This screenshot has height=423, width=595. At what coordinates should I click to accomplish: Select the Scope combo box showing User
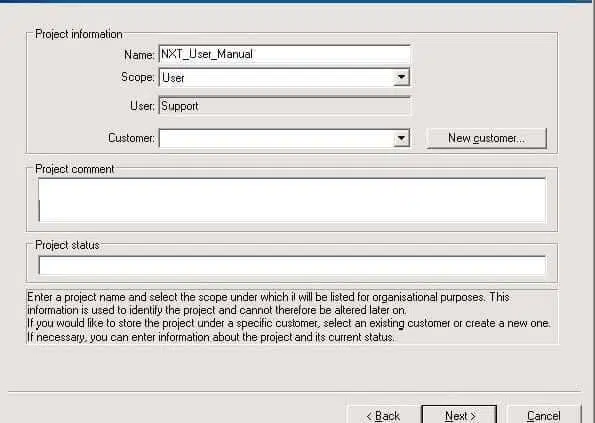coord(284,77)
